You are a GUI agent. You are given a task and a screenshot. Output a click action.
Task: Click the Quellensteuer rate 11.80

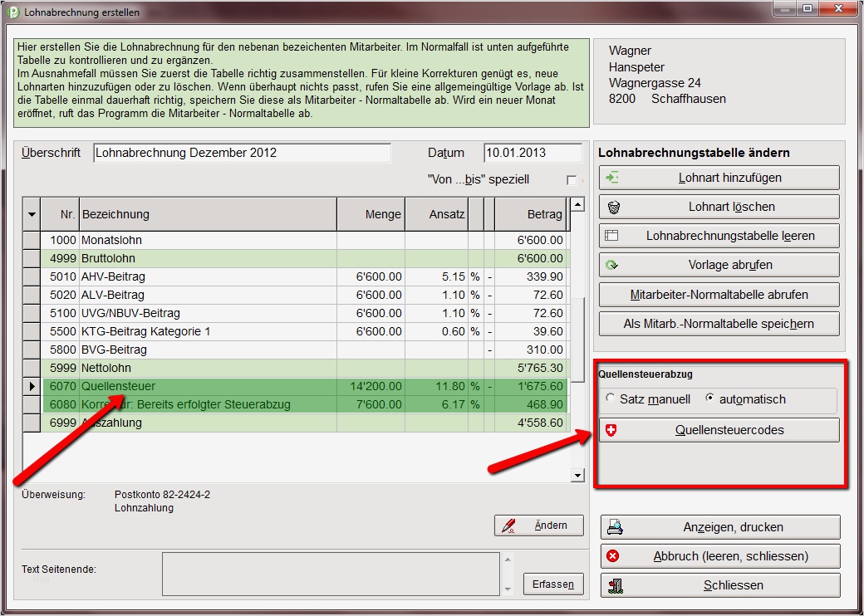(x=450, y=386)
